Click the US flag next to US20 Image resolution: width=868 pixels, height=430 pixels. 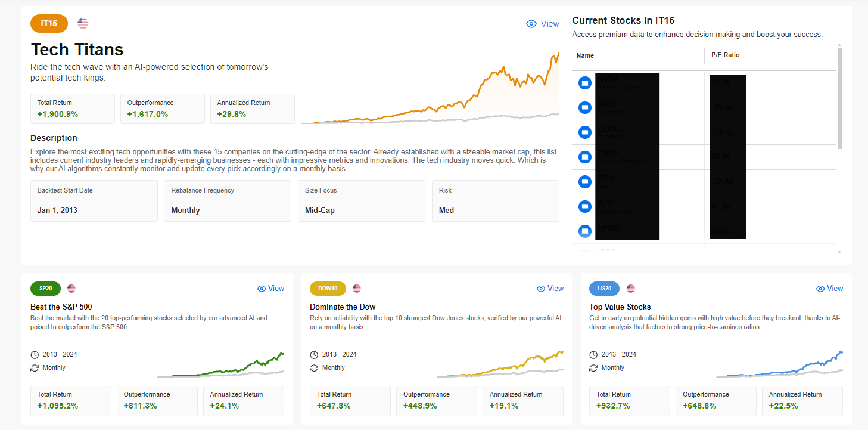(630, 289)
